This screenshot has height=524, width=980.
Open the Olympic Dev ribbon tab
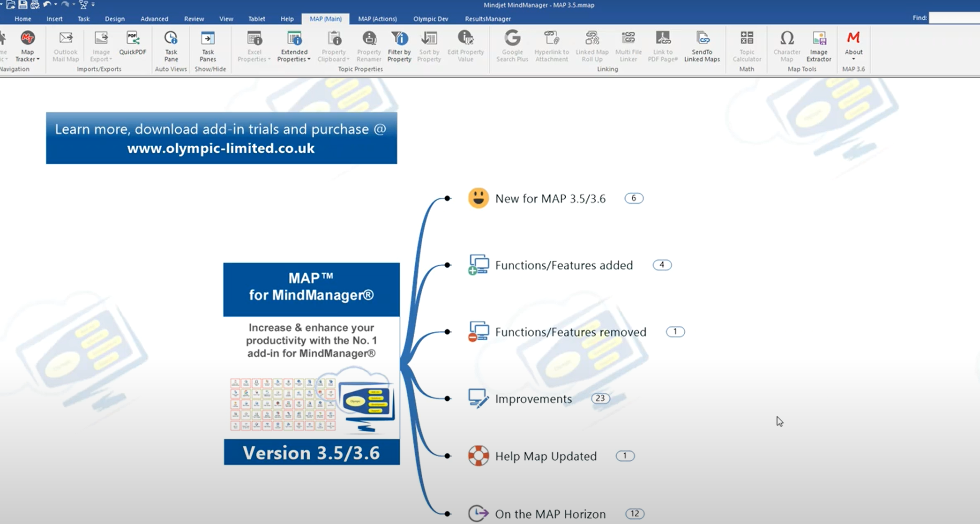pos(430,19)
